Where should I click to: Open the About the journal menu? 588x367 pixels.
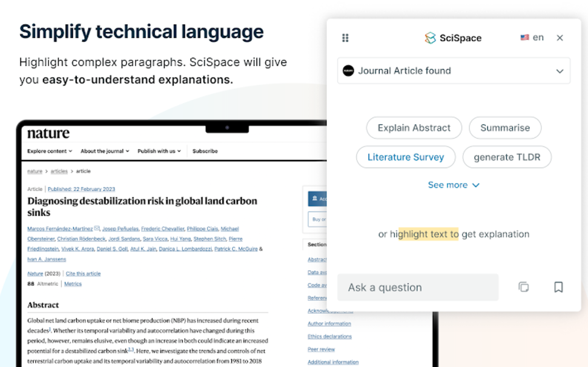(105, 151)
